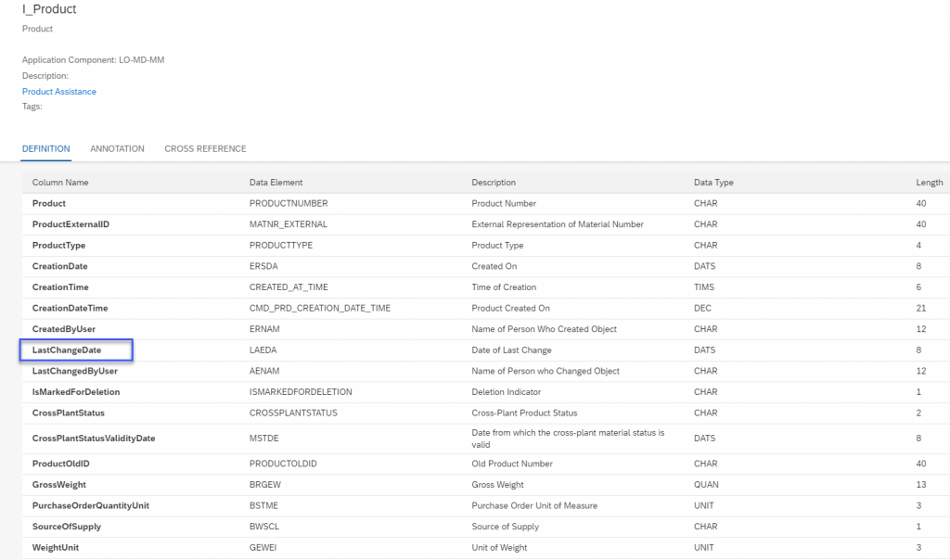Select the CrossPlantStatusValidityDate row
The image size is (950, 560).
(x=486, y=439)
